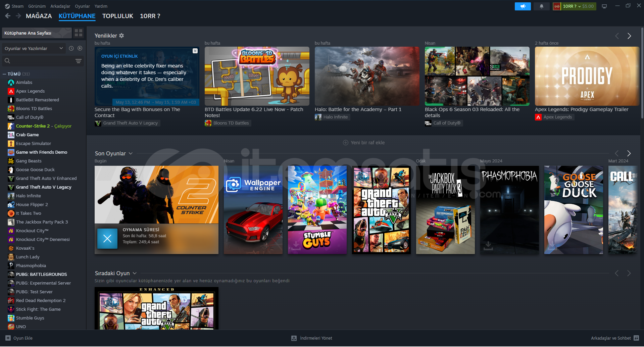Go to previous Yenilikler news page
Screen dimensions: 644x347
[x=617, y=36]
